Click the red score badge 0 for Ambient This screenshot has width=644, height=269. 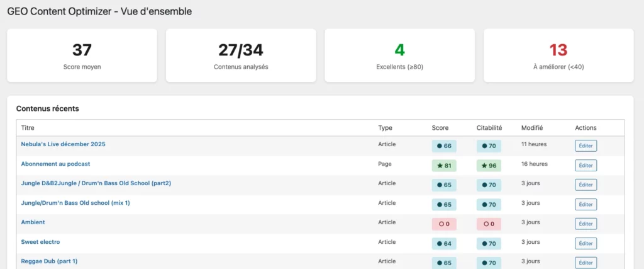point(444,224)
